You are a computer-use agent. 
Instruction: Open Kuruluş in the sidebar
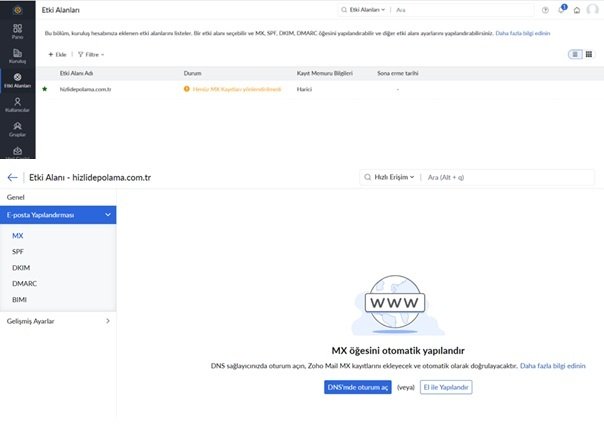17,56
